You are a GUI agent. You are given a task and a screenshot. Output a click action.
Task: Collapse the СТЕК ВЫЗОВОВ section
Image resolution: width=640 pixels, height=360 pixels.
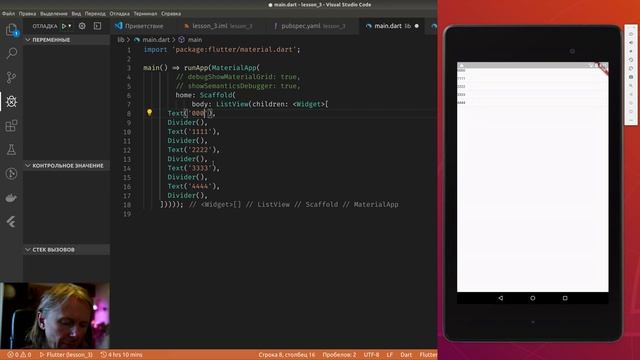[67, 249]
